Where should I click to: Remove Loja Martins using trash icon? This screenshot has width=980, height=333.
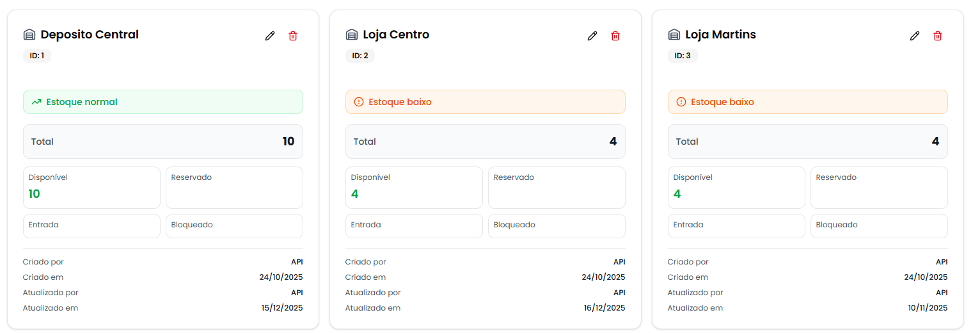point(938,36)
